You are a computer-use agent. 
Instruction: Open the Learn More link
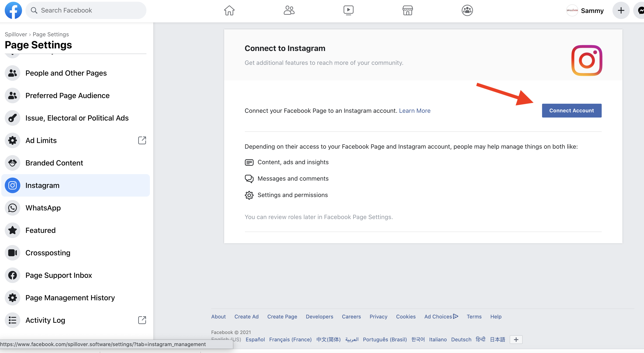pos(414,110)
